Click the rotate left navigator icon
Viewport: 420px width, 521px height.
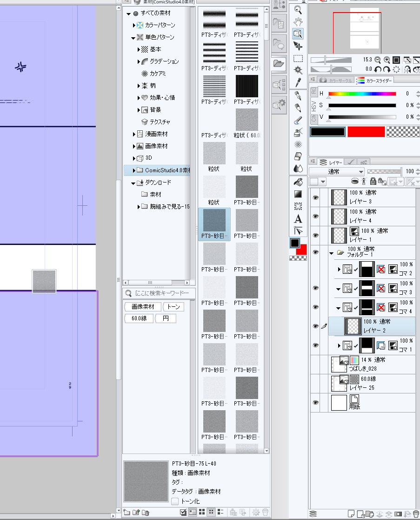(x=378, y=69)
